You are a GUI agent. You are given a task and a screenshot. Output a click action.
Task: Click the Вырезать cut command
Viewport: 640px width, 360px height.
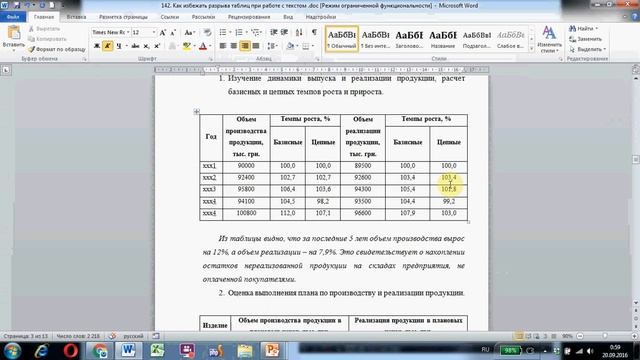pos(44,29)
